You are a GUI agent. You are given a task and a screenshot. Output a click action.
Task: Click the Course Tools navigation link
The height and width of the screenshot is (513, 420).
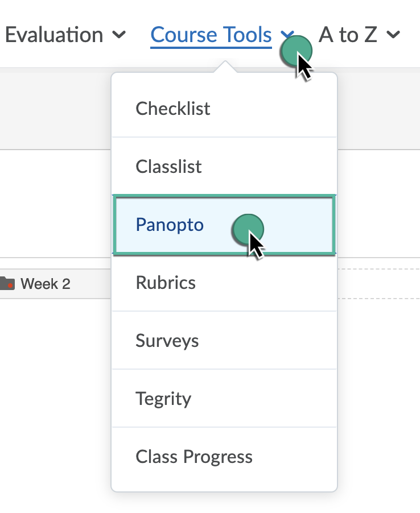[211, 35]
